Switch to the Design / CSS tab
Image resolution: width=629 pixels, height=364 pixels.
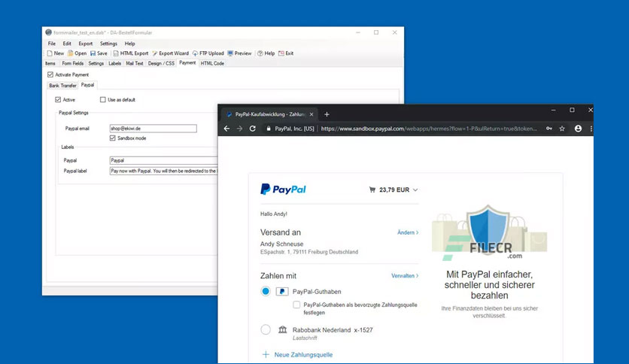click(161, 63)
